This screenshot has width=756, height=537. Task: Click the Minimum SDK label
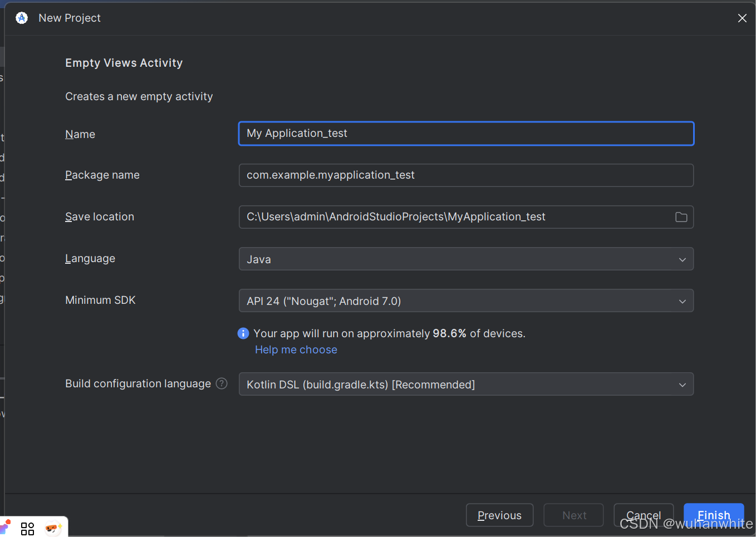(100, 300)
